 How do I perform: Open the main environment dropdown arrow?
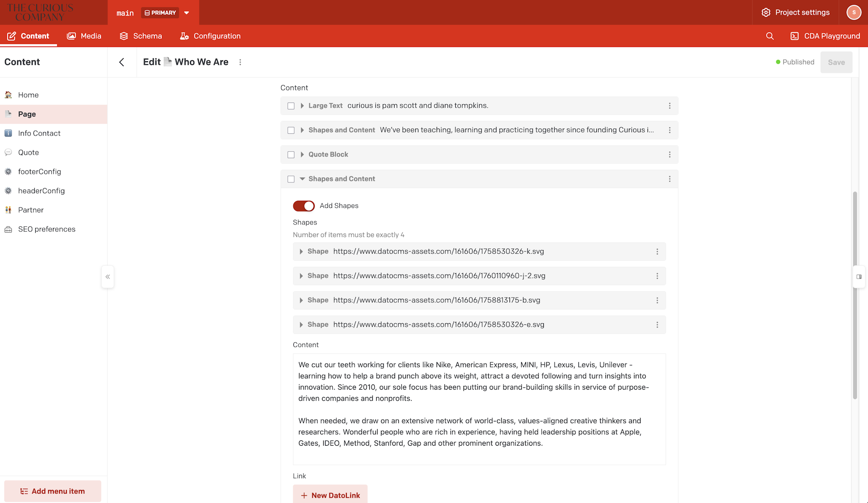tap(187, 13)
